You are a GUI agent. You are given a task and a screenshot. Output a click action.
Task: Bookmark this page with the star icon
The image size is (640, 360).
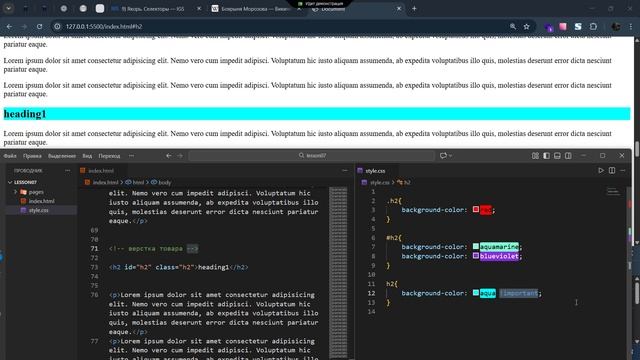click(527, 27)
